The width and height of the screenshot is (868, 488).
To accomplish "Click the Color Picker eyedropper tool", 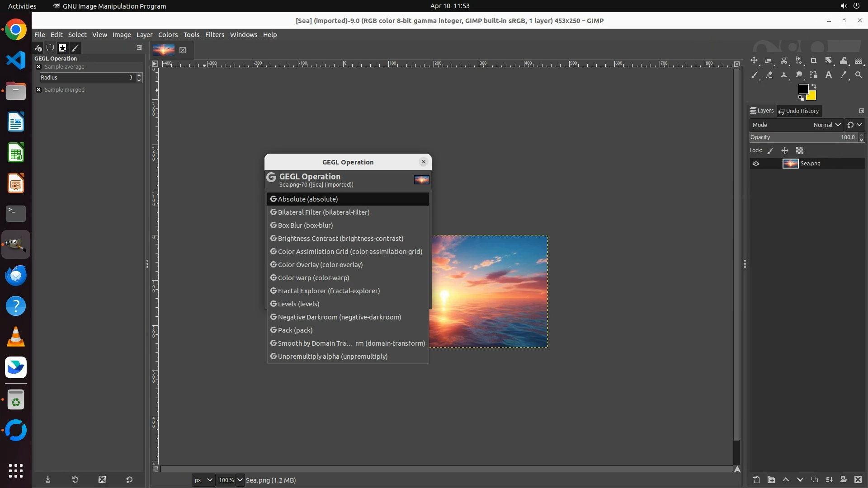I will click(x=844, y=75).
